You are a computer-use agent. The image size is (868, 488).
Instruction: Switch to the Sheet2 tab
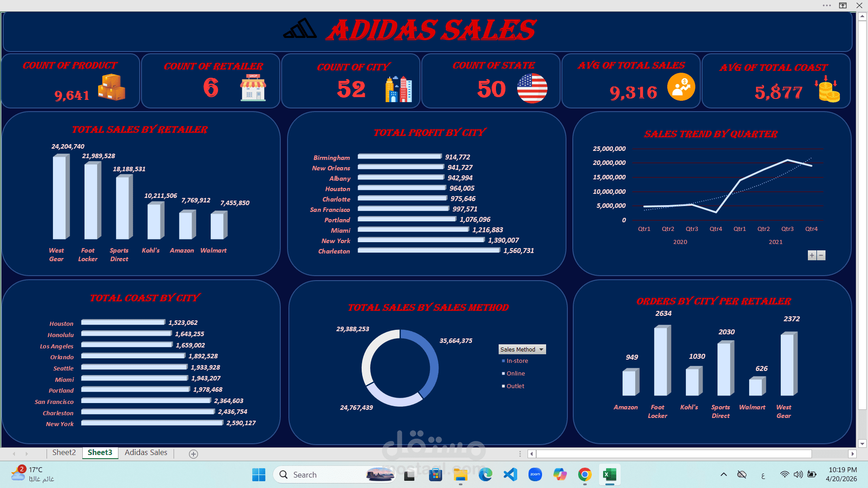(64, 453)
